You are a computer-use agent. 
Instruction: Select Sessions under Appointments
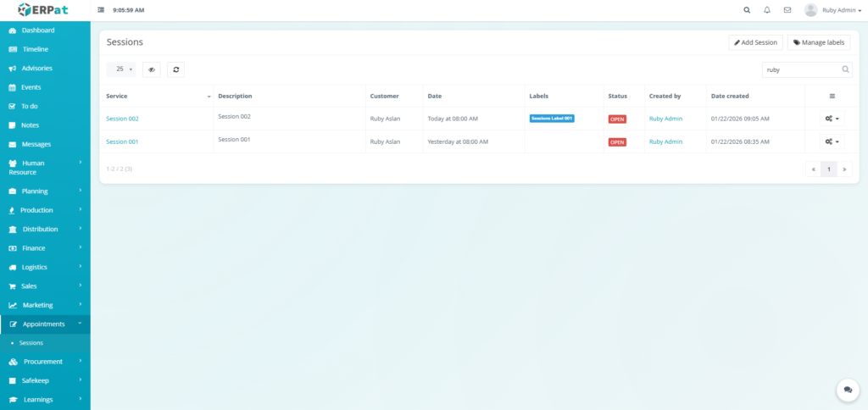pyautogui.click(x=31, y=343)
